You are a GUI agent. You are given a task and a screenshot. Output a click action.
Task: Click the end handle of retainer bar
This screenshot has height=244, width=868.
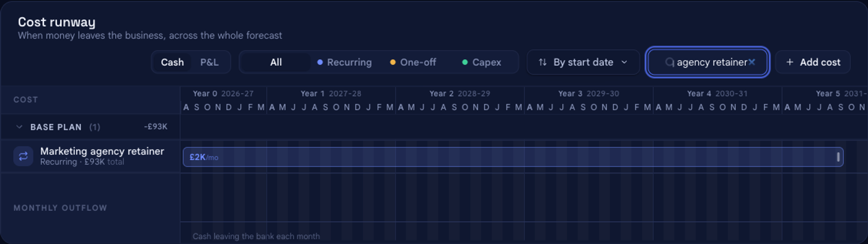click(x=838, y=157)
